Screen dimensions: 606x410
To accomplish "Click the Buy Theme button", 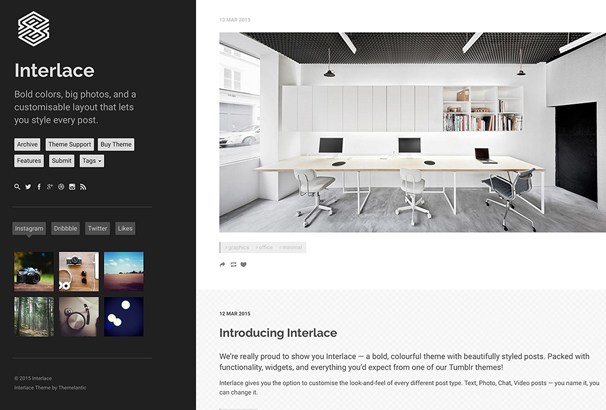I will point(116,145).
